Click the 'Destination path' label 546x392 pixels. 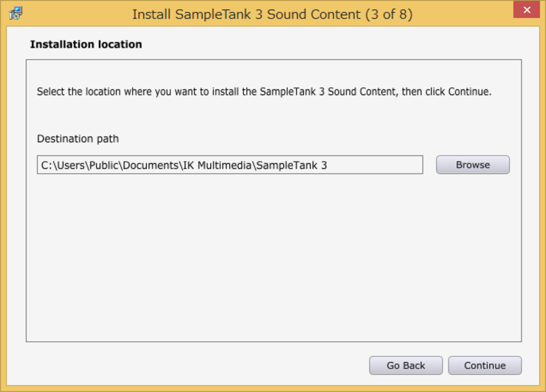78,139
